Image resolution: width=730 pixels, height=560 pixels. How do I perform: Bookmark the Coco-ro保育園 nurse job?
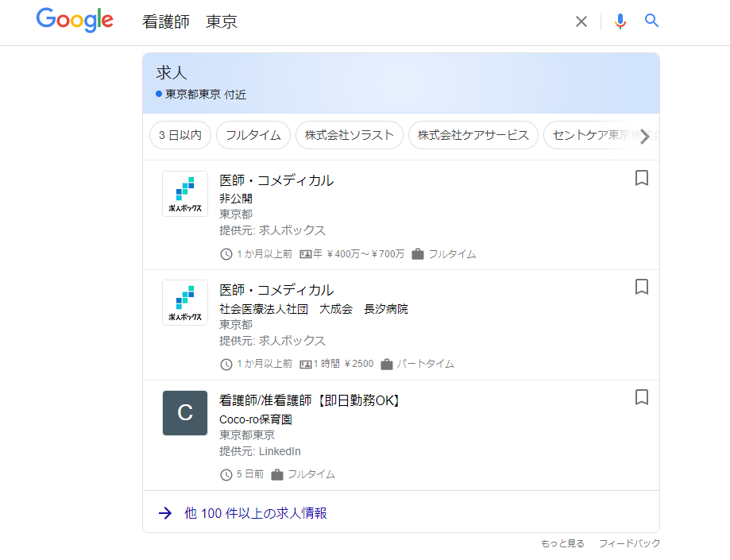[642, 397]
